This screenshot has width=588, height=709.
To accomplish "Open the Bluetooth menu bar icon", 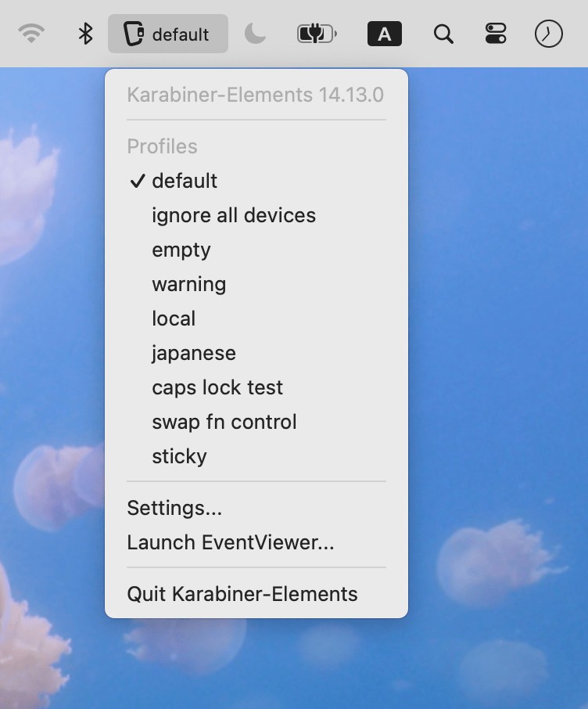I will coord(85,34).
